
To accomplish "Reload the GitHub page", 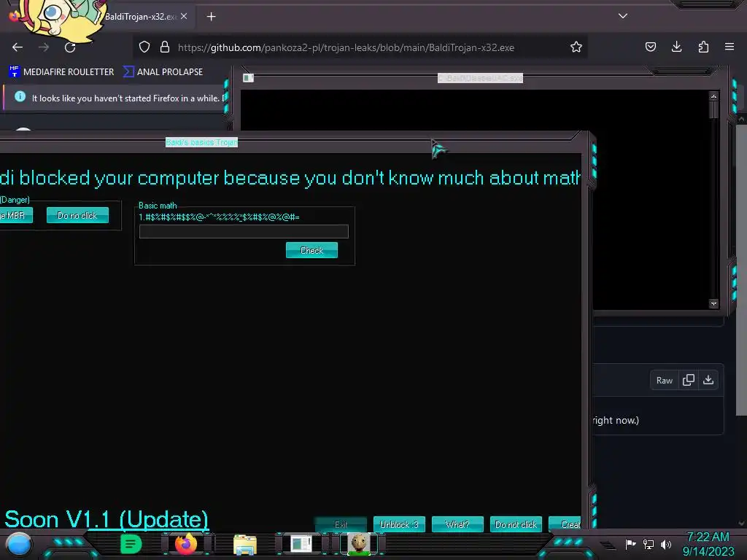I will [x=70, y=47].
